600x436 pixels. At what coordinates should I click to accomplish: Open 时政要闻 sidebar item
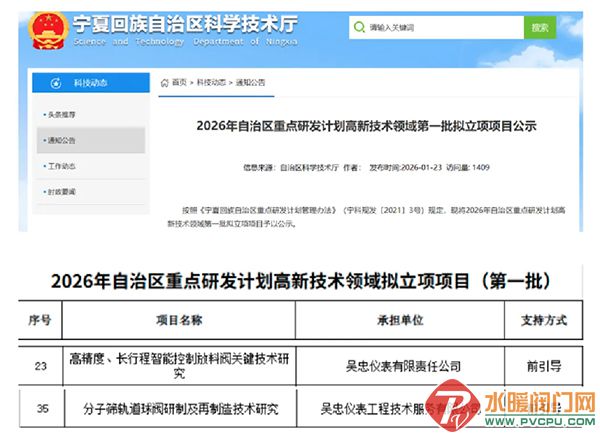pyautogui.click(x=62, y=190)
